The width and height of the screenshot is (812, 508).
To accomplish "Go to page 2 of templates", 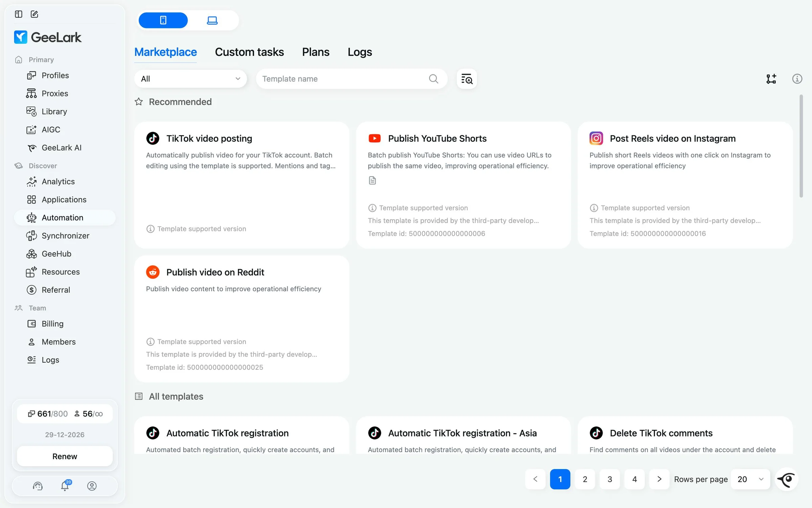I will point(585,479).
